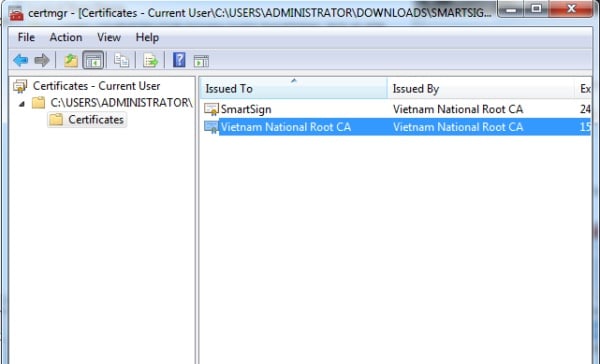Image resolution: width=600 pixels, height=364 pixels.
Task: Click Issued By value in SmartSign row
Action: click(458, 109)
